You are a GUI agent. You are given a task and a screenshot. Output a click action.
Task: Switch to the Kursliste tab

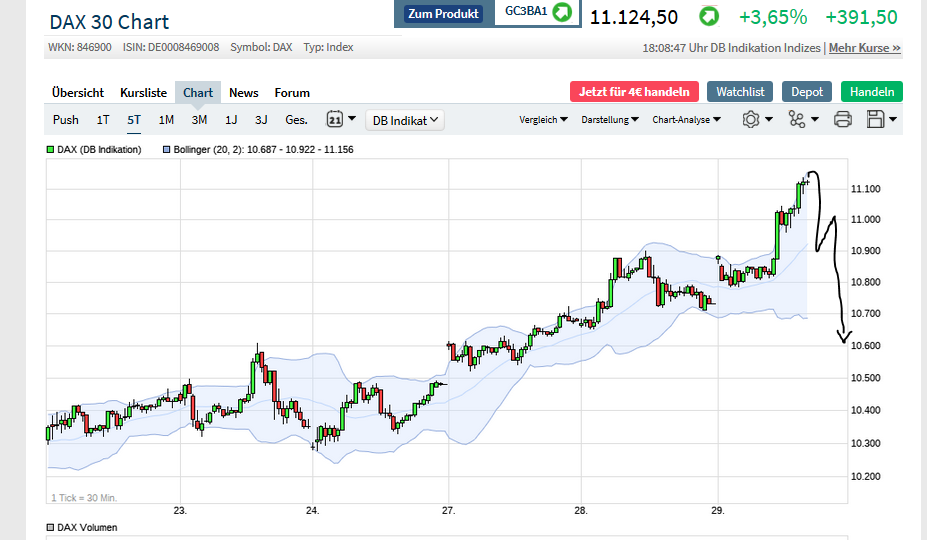143,92
